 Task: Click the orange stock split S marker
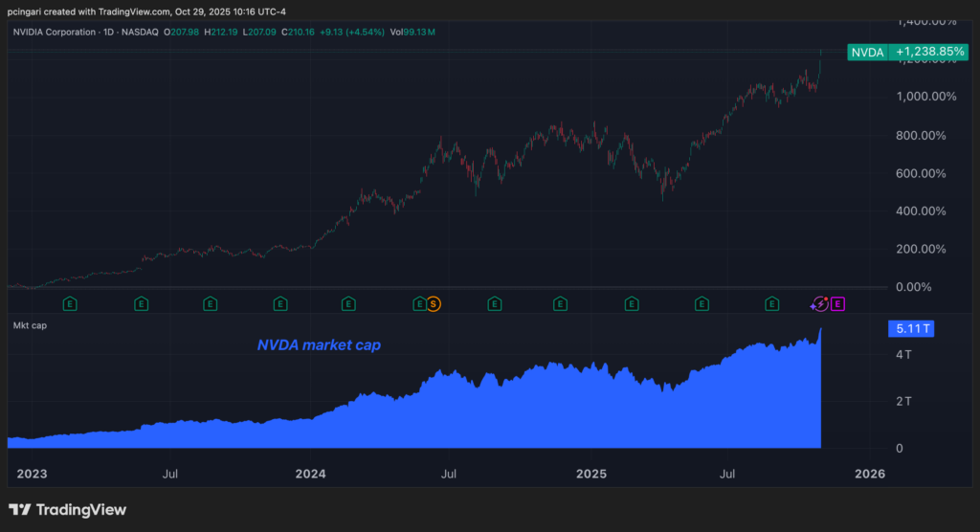434,304
